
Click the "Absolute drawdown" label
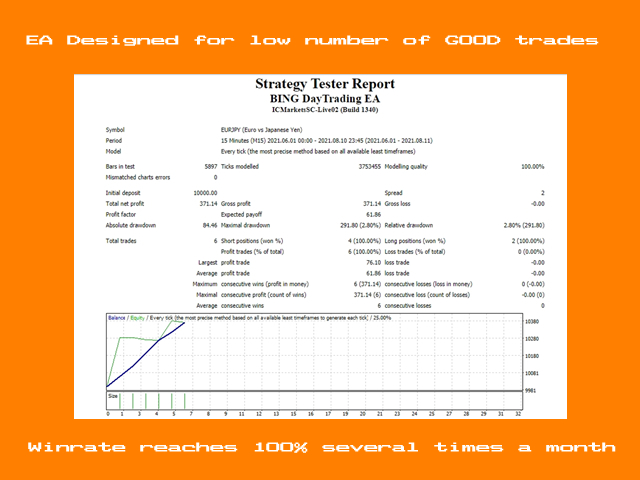coord(131,225)
